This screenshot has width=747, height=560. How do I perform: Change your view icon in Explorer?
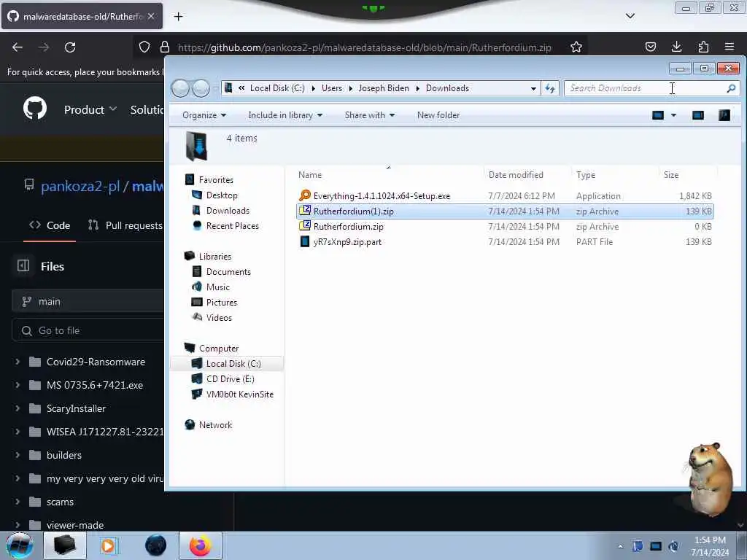[658, 115]
